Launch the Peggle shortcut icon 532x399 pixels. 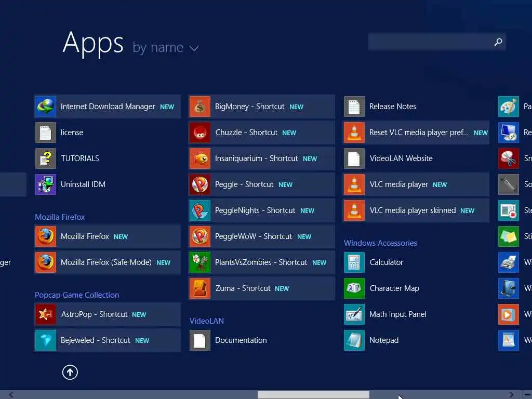pos(200,184)
